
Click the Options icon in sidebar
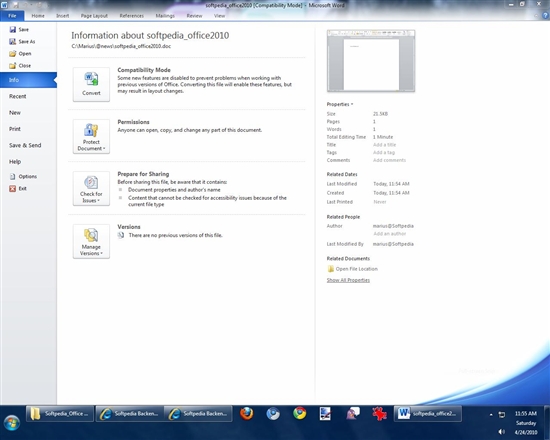pyautogui.click(x=13, y=176)
